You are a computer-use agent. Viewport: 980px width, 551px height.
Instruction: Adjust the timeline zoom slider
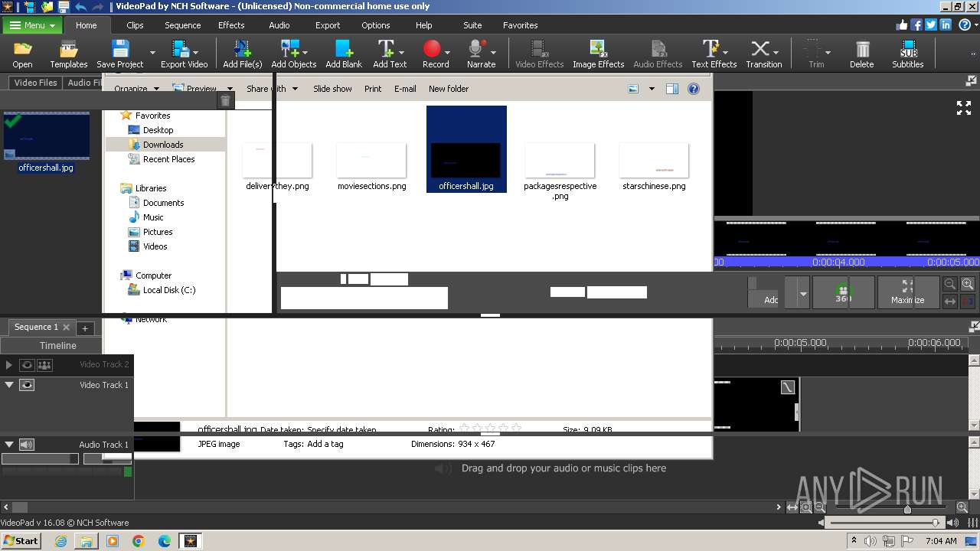[x=907, y=508]
